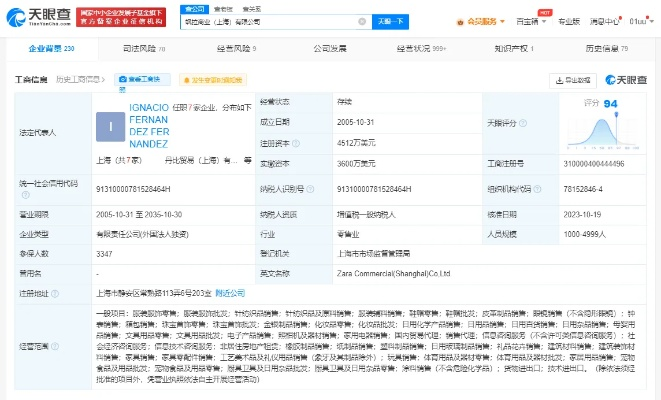Switch to the 公司发展 tab
This screenshot has height=400, width=661.
[x=330, y=49]
